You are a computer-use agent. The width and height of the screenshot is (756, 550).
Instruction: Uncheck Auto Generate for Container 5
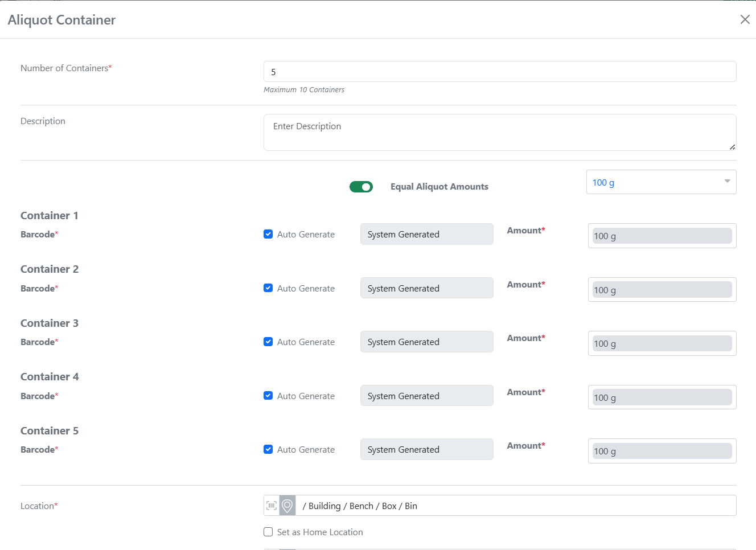click(268, 449)
